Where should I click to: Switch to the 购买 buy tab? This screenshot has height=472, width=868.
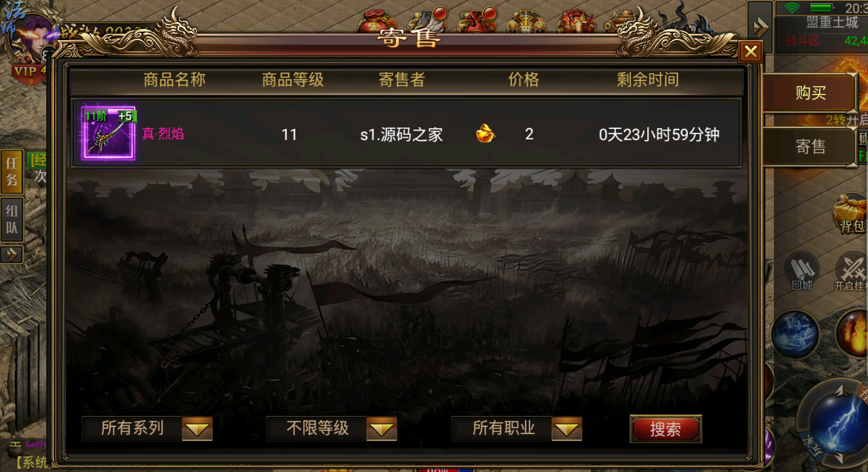click(810, 93)
